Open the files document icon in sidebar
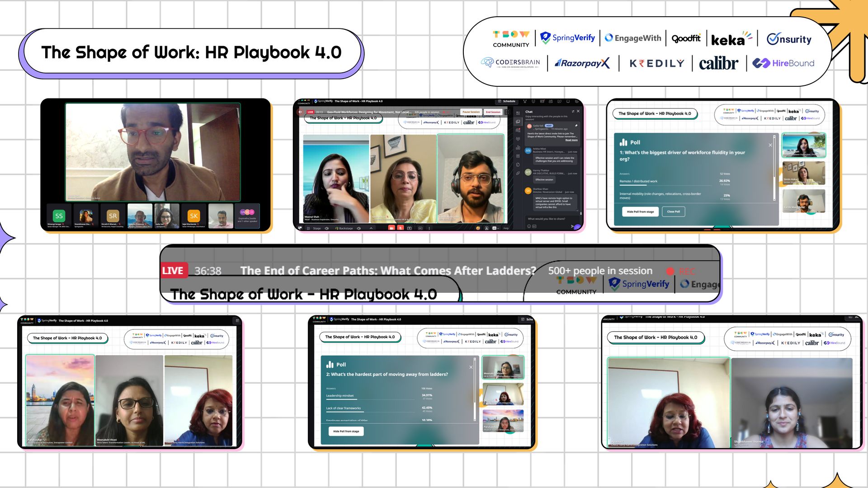The image size is (868, 488). [518, 164]
